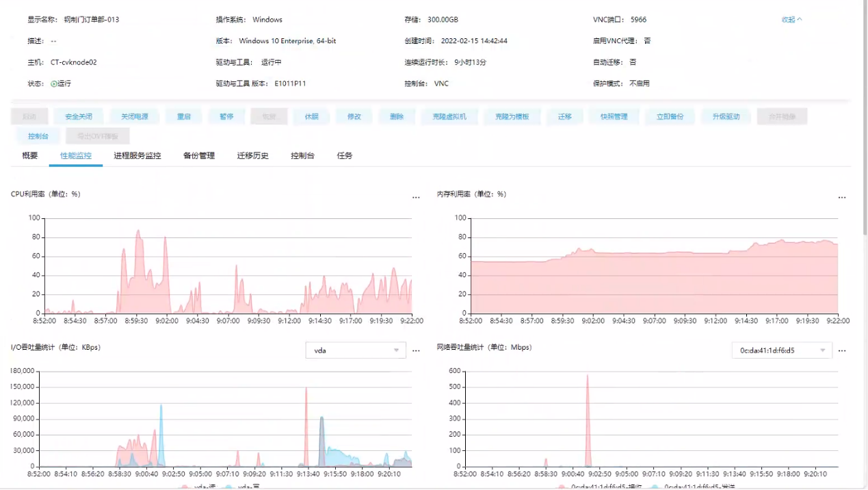
Task: Click the 休眠 button
Action: click(312, 116)
